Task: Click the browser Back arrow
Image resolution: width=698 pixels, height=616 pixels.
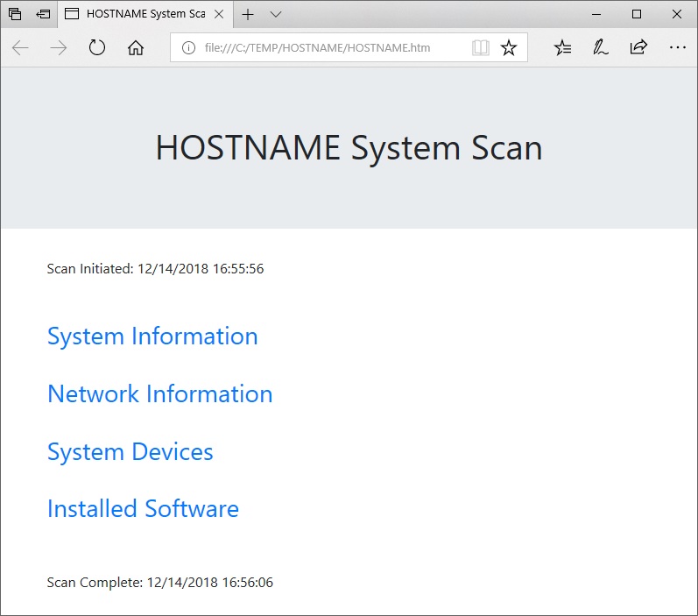Action: click(x=20, y=47)
